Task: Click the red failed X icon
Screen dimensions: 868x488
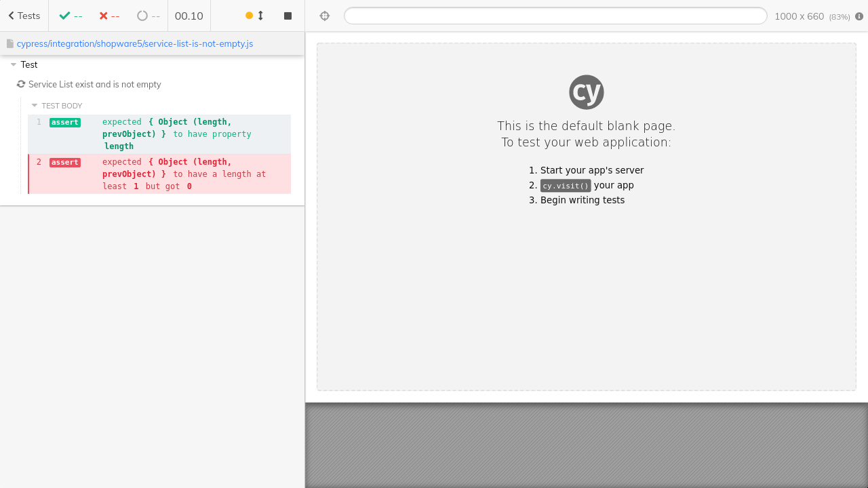Action: tap(103, 16)
